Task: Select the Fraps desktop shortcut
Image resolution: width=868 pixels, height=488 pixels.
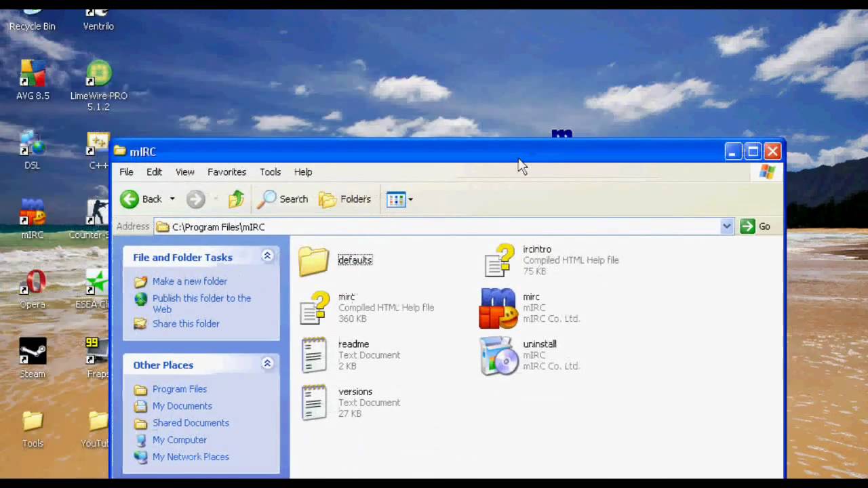Action: click(98, 358)
